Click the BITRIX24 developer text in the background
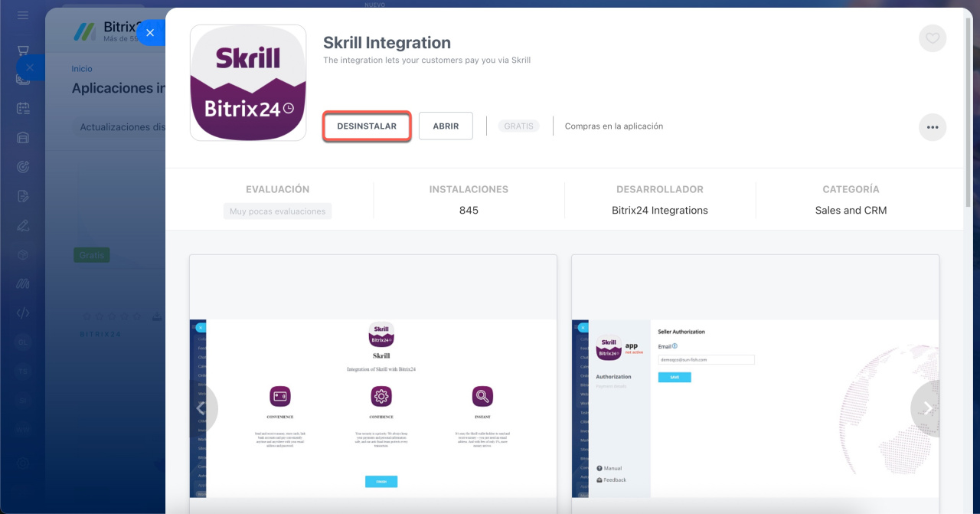The width and height of the screenshot is (980, 514). coord(100,334)
